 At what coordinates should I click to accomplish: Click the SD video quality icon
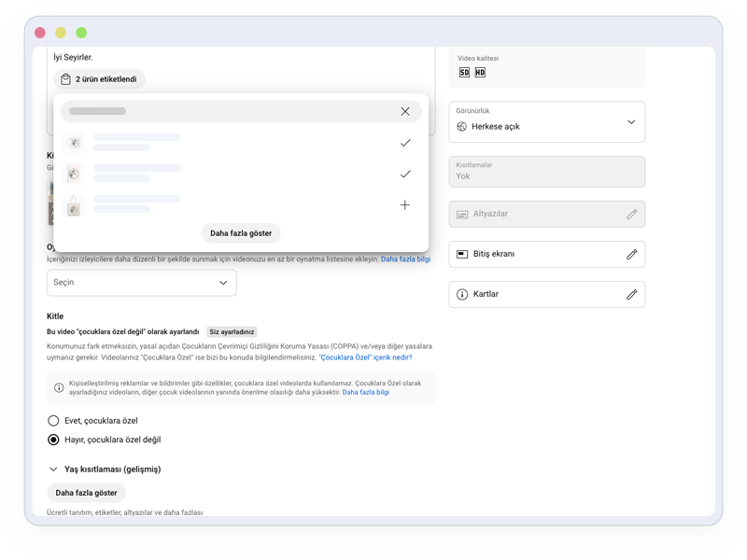464,73
